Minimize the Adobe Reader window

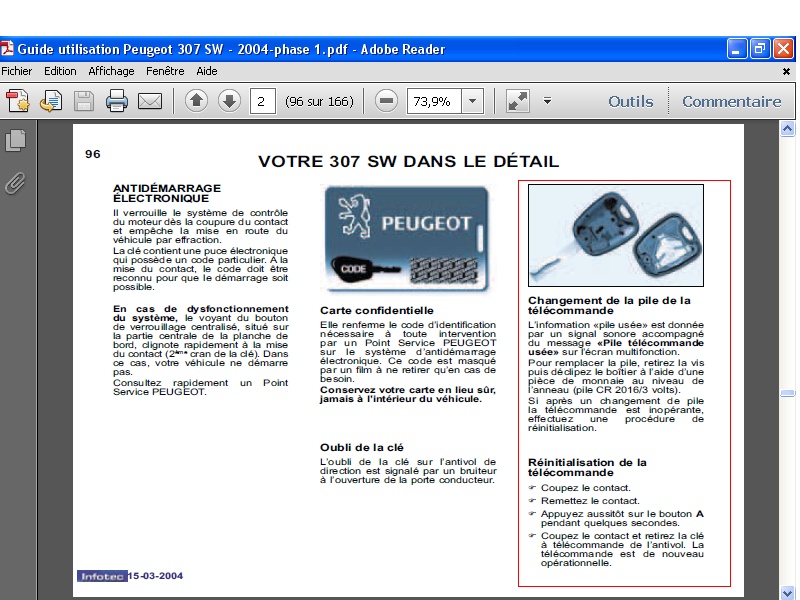(736, 49)
